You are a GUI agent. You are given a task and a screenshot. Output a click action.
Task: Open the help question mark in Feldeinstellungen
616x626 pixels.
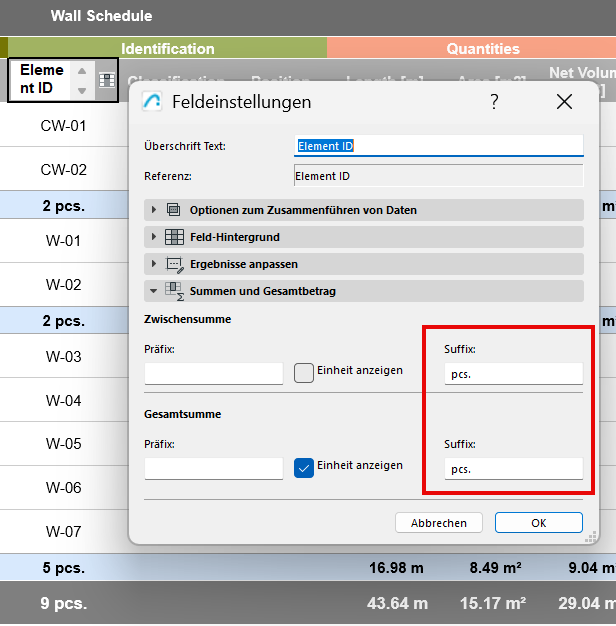pos(494,102)
